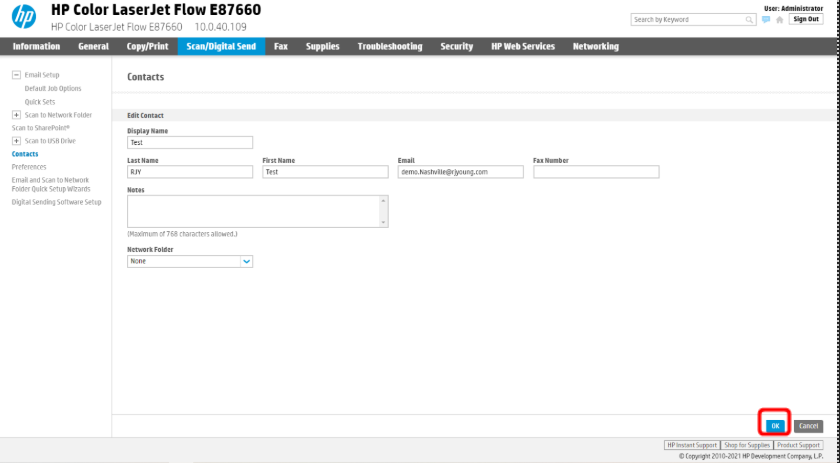This screenshot has width=840, height=463.
Task: Click the First Name field
Action: tap(325, 172)
